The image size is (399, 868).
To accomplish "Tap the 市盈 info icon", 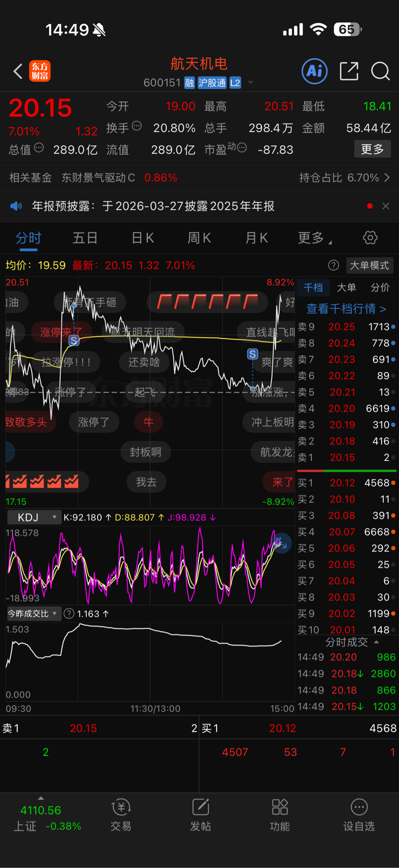I will coord(242,148).
